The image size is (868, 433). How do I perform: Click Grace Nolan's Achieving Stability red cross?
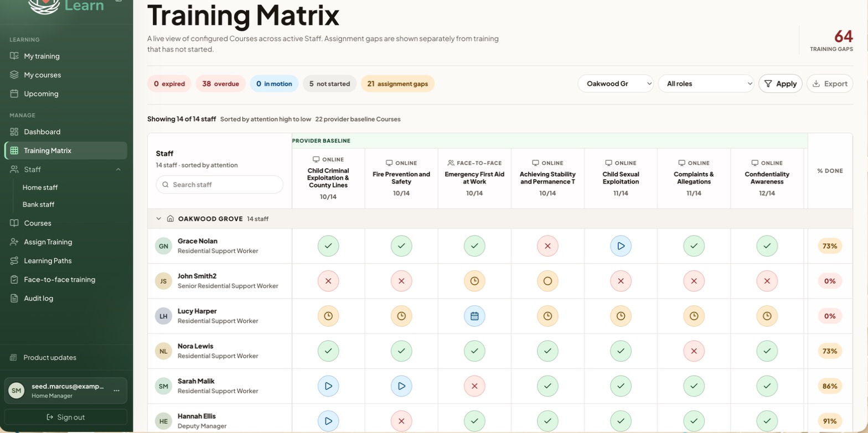coord(547,246)
